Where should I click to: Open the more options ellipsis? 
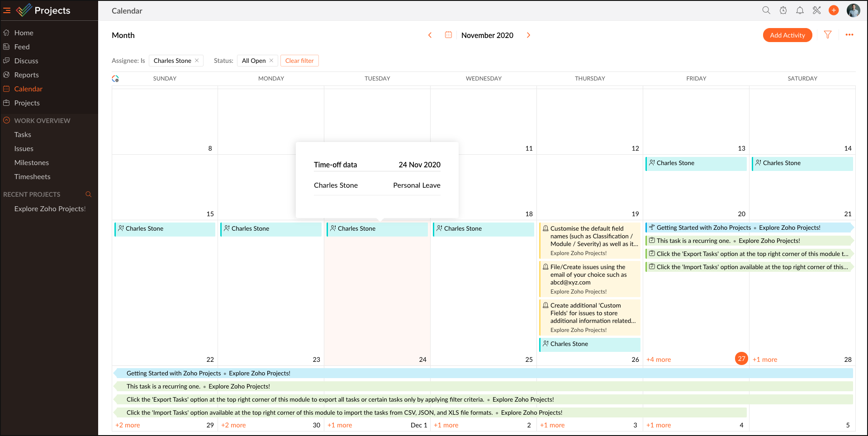pyautogui.click(x=849, y=35)
